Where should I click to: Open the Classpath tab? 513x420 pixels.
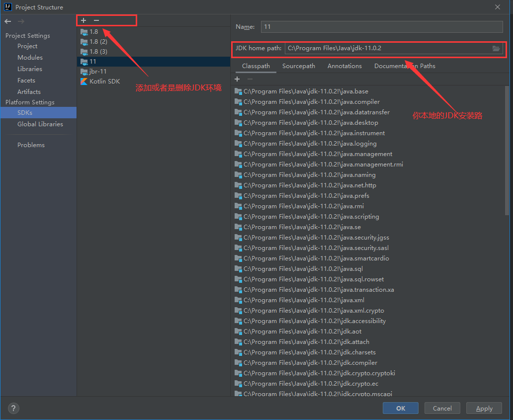256,66
